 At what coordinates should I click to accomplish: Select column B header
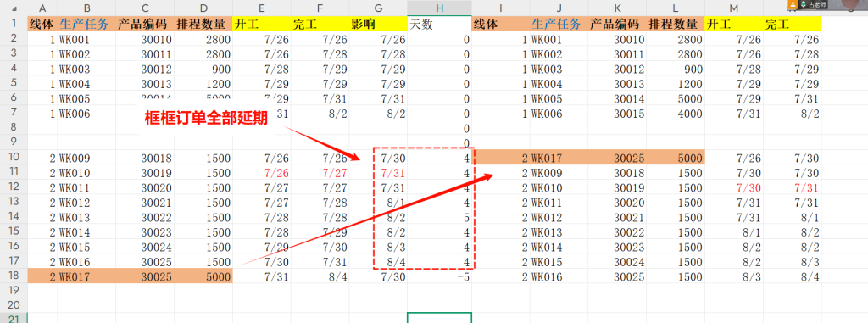pos(86,8)
